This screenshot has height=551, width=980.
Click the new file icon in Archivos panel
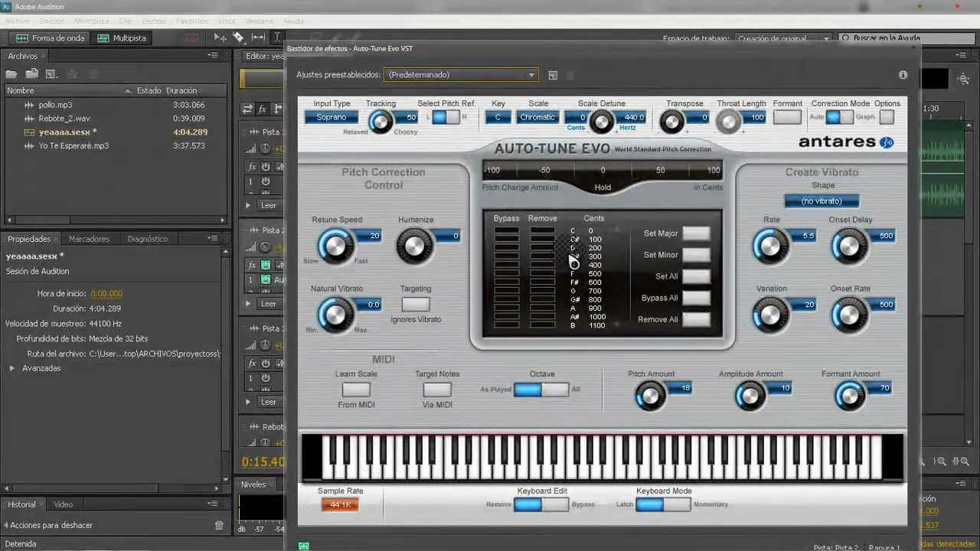[x=51, y=74]
